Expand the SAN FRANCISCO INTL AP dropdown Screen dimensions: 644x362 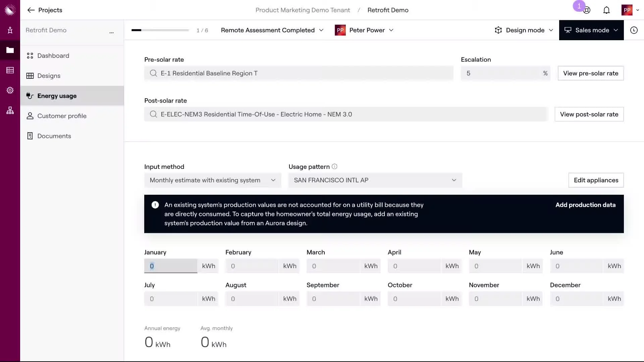[x=375, y=180]
